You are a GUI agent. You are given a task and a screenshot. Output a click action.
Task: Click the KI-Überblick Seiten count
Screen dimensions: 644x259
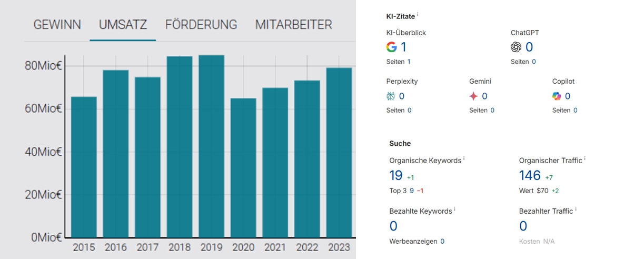409,62
